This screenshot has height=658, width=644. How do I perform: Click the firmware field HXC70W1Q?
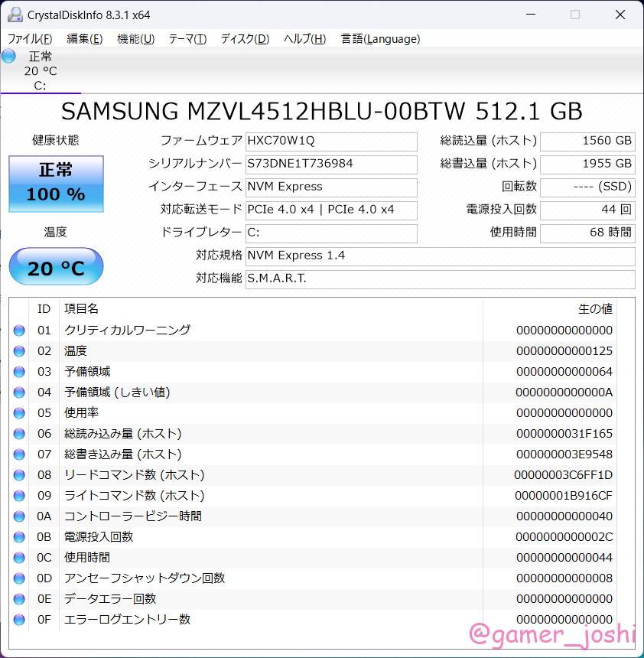(331, 142)
